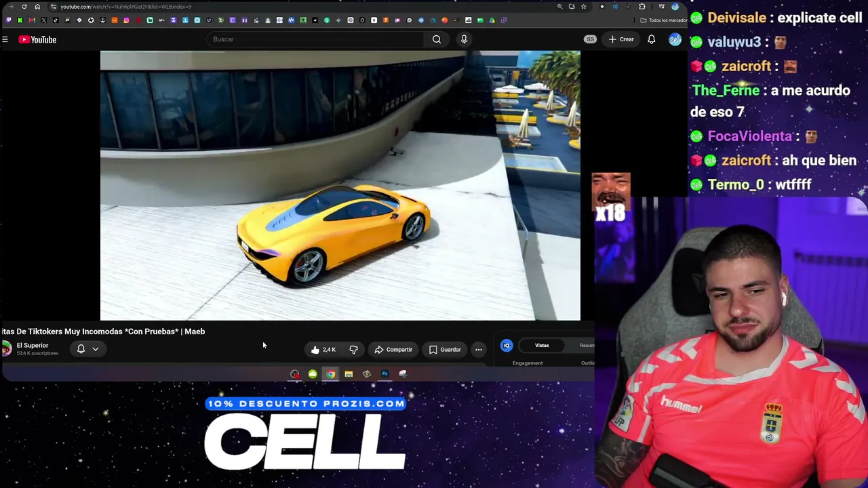Bookmark this page with the star icon
Screen dimensions: 868x488
coord(583,7)
